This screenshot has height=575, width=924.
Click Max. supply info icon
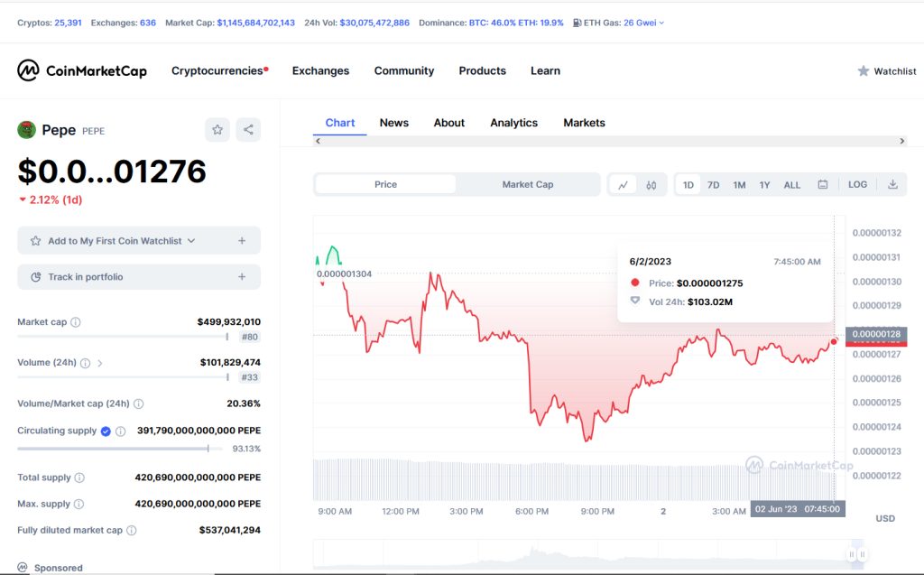click(79, 505)
